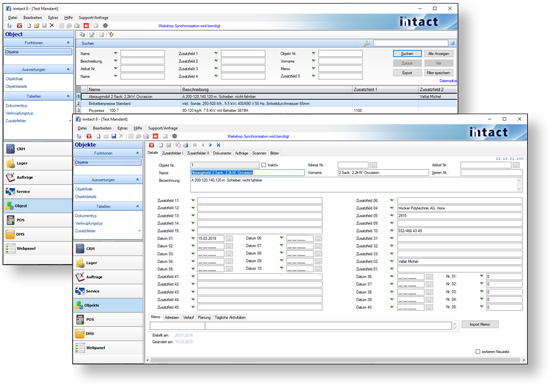550x386 pixels.
Task: Open the POS module in front sidebar
Action: tap(108, 319)
